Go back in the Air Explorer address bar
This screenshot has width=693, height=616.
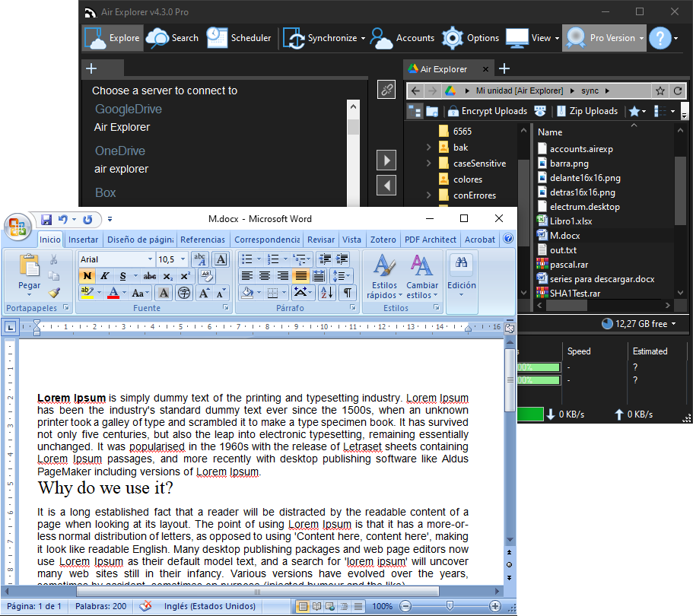pos(415,90)
